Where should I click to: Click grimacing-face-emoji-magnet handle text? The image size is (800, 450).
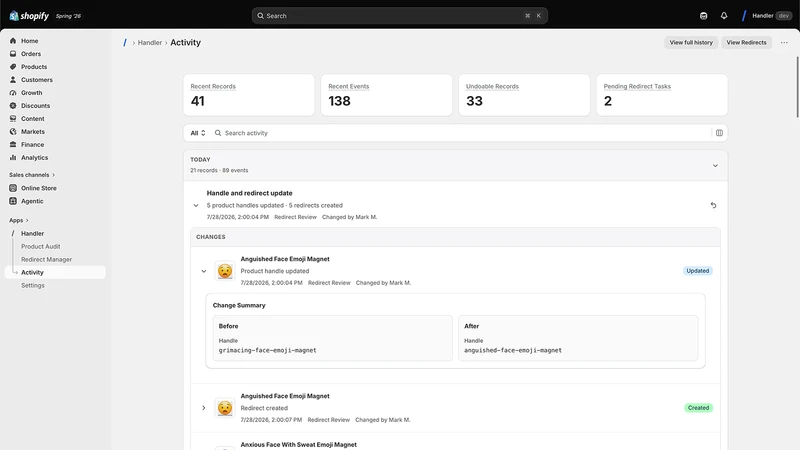267,351
